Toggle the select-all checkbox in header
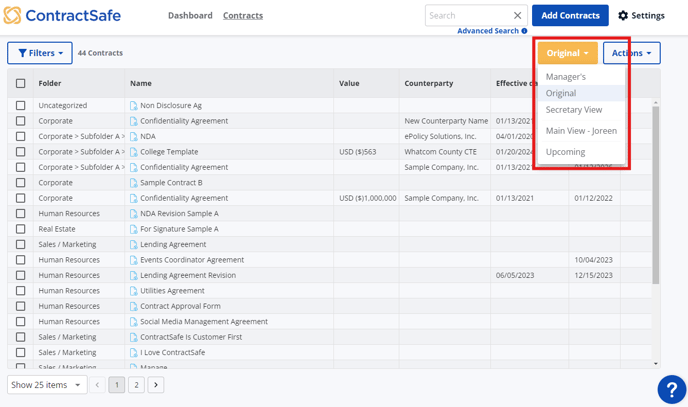The width and height of the screenshot is (688, 407). click(21, 83)
